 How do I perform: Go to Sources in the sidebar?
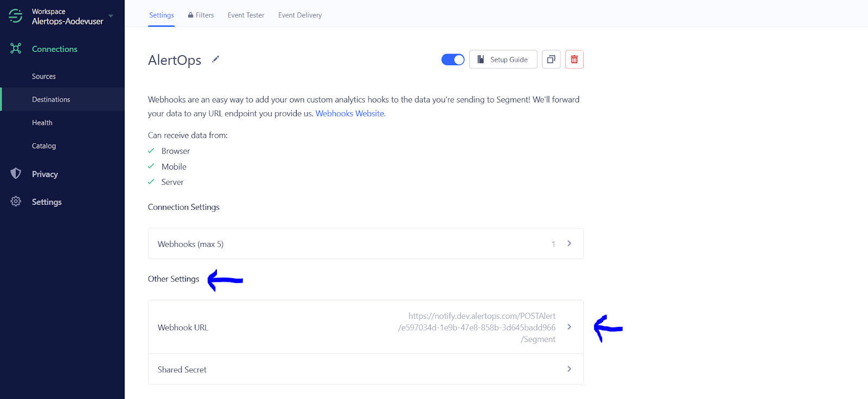click(x=44, y=76)
